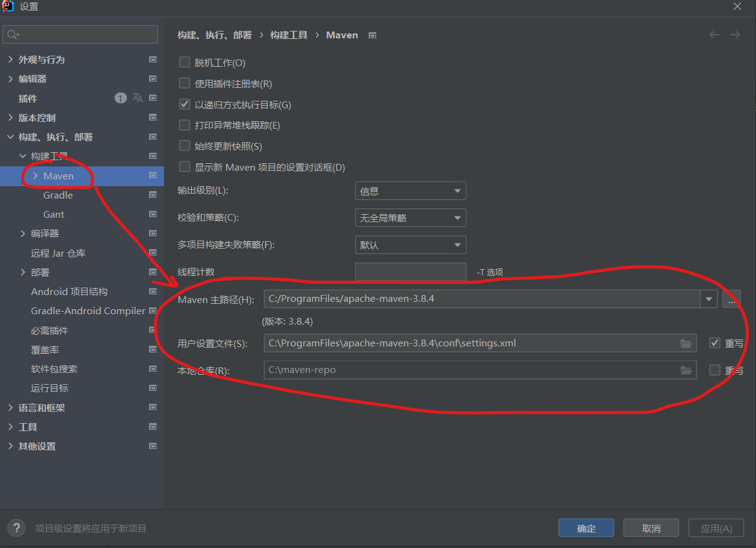Click the 用户设置文件 path field
This screenshot has width=756, height=548.
(x=480, y=343)
